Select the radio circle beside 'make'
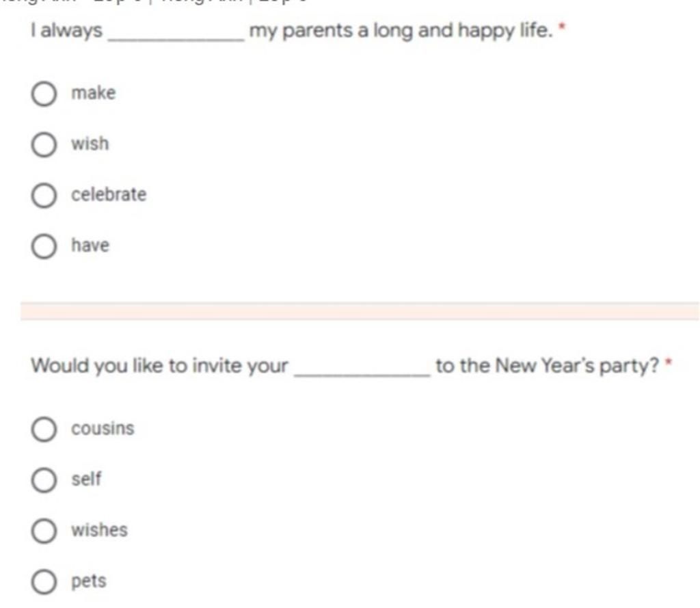Viewport: 700px width, 608px height. tap(44, 94)
